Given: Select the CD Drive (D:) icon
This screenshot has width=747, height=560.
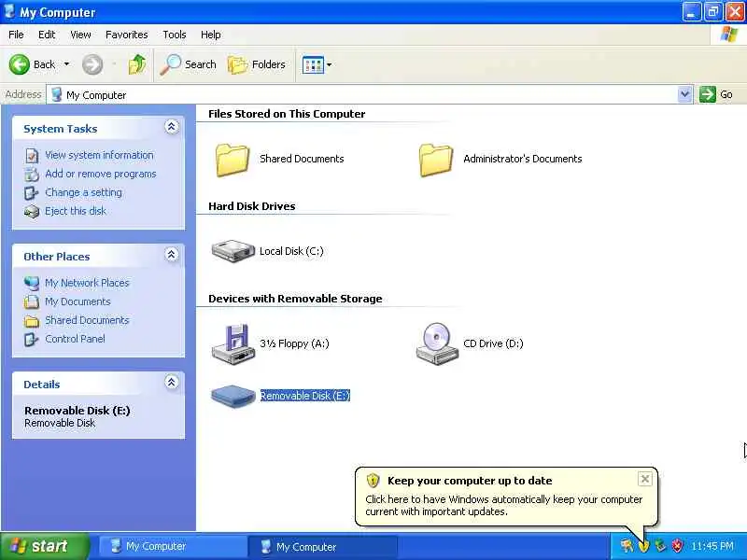Looking at the screenshot, I should [x=436, y=344].
